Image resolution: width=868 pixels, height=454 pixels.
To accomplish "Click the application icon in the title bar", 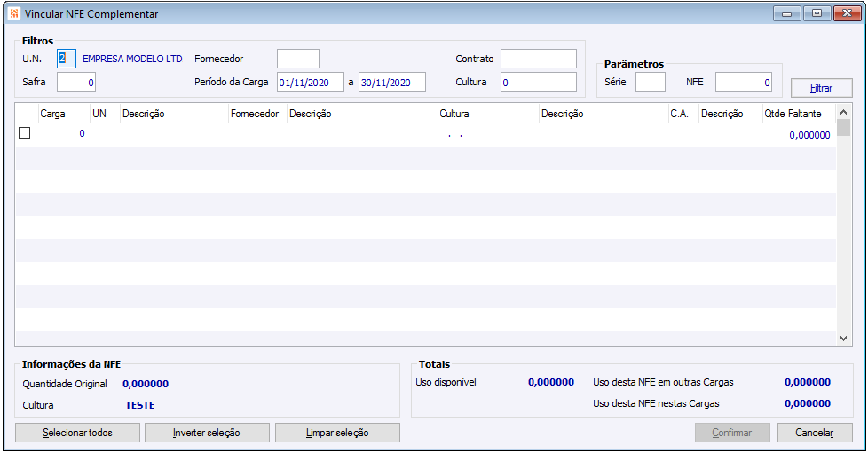I will point(14,13).
